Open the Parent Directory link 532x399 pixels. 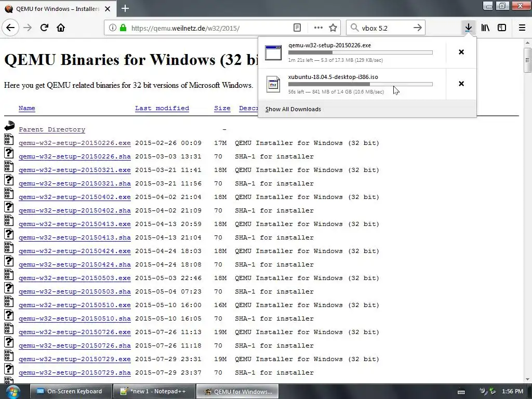pyautogui.click(x=52, y=129)
